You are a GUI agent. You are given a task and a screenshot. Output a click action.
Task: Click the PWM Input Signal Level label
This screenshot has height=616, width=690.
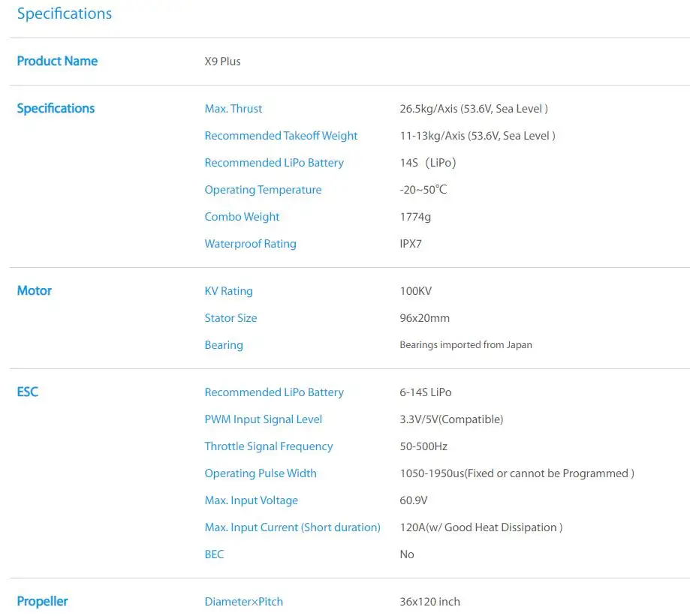click(263, 419)
